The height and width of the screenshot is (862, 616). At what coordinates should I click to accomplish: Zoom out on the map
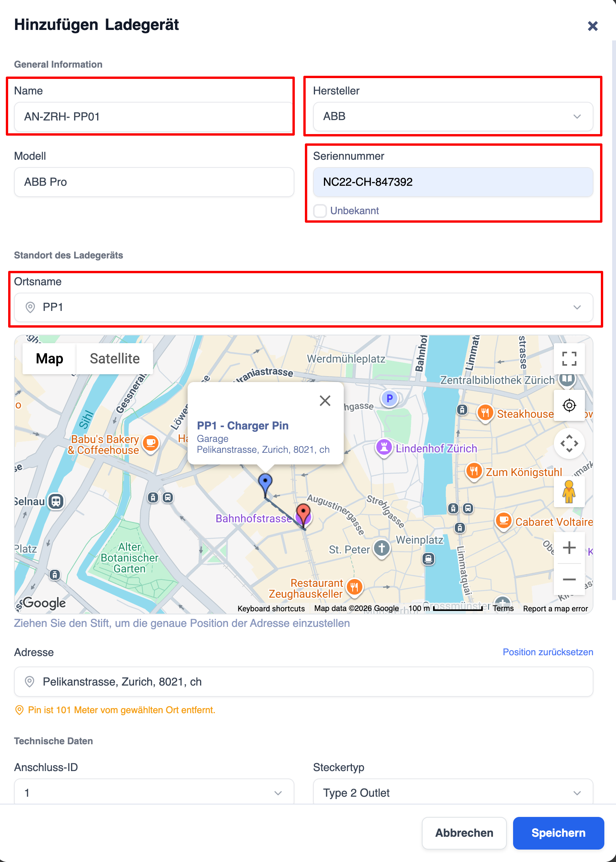(x=569, y=579)
